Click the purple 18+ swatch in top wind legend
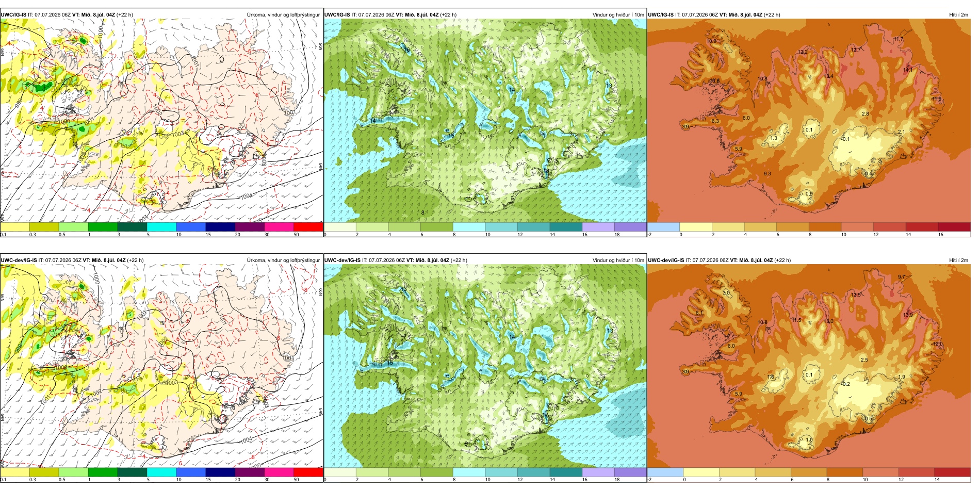Image resolution: width=980 pixels, height=490 pixels. coord(630,227)
